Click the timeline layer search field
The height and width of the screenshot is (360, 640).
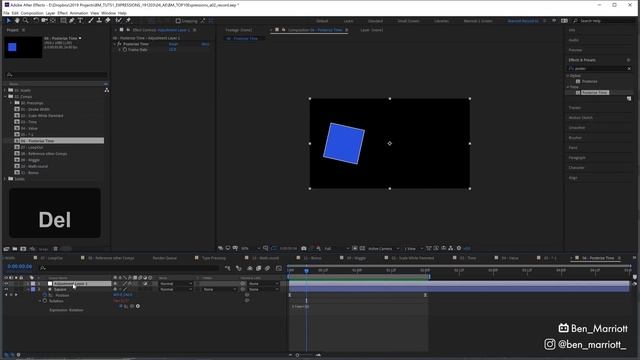click(129, 268)
